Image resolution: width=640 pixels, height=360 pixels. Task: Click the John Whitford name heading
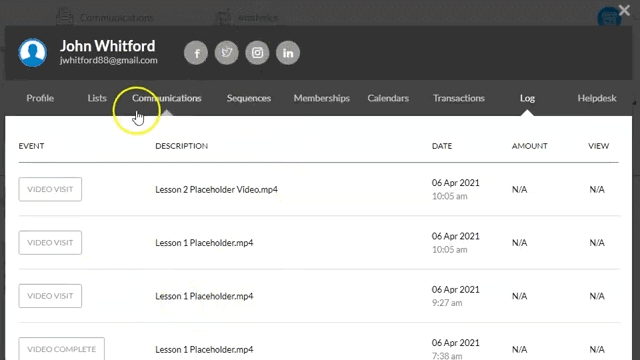point(108,46)
